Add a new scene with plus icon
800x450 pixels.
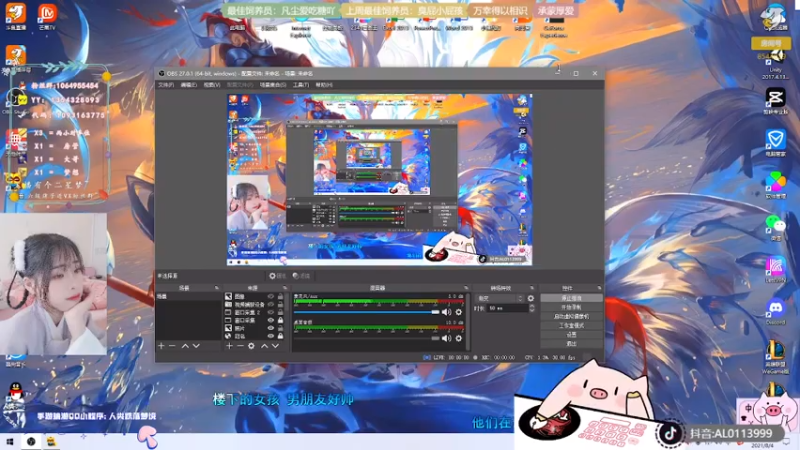pos(161,346)
